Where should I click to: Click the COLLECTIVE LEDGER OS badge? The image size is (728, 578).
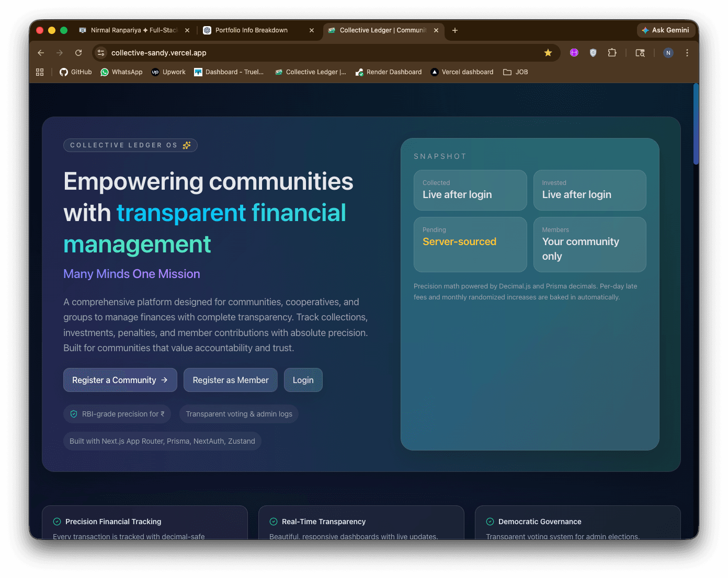click(x=130, y=145)
